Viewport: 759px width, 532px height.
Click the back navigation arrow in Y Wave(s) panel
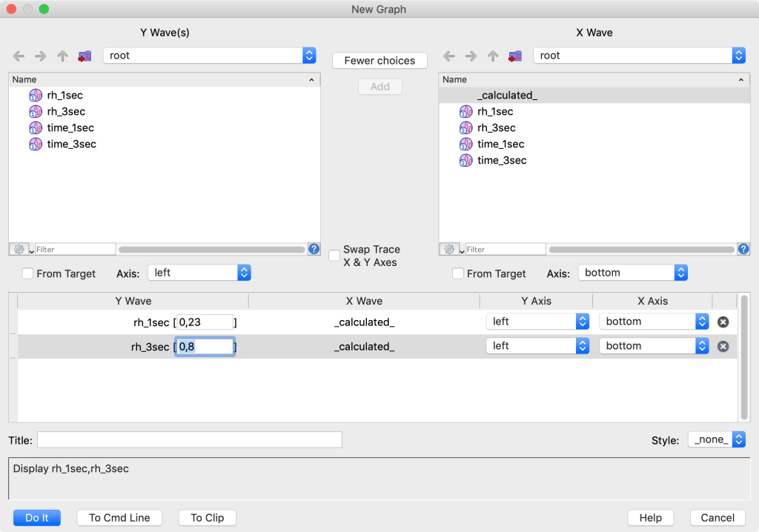tap(19, 55)
